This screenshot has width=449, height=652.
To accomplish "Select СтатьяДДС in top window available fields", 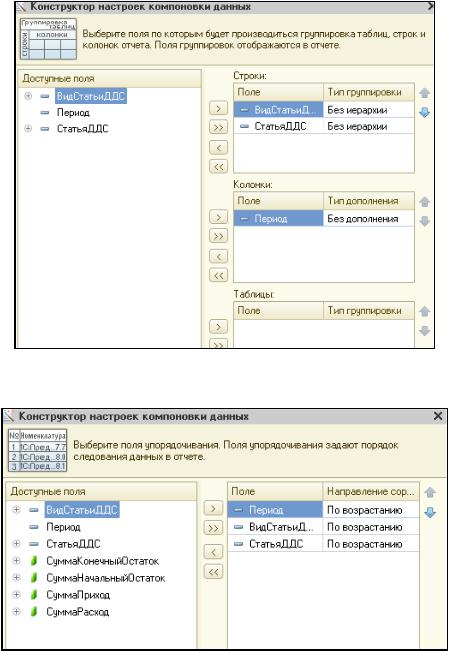I will pyautogui.click(x=82, y=129).
